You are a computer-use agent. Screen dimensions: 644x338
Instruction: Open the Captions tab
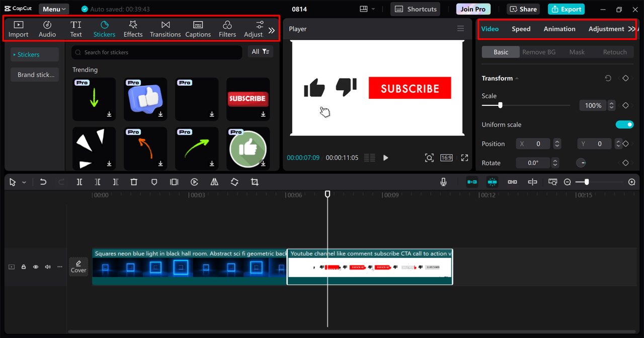pyautogui.click(x=198, y=29)
